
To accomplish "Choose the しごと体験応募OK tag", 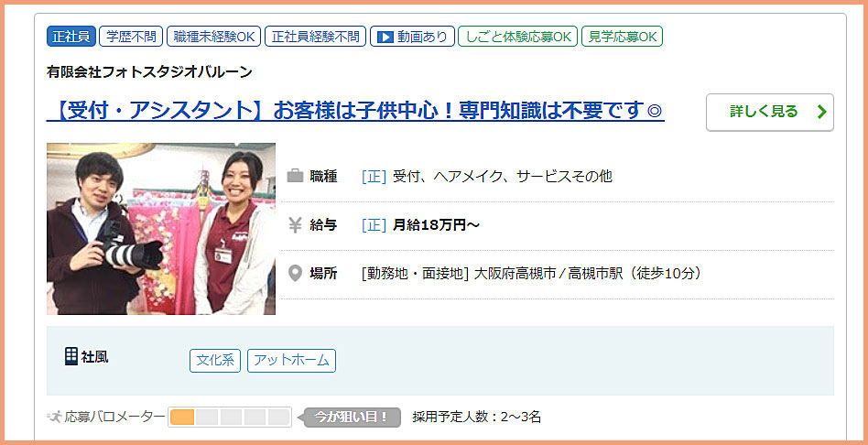I will (x=517, y=37).
